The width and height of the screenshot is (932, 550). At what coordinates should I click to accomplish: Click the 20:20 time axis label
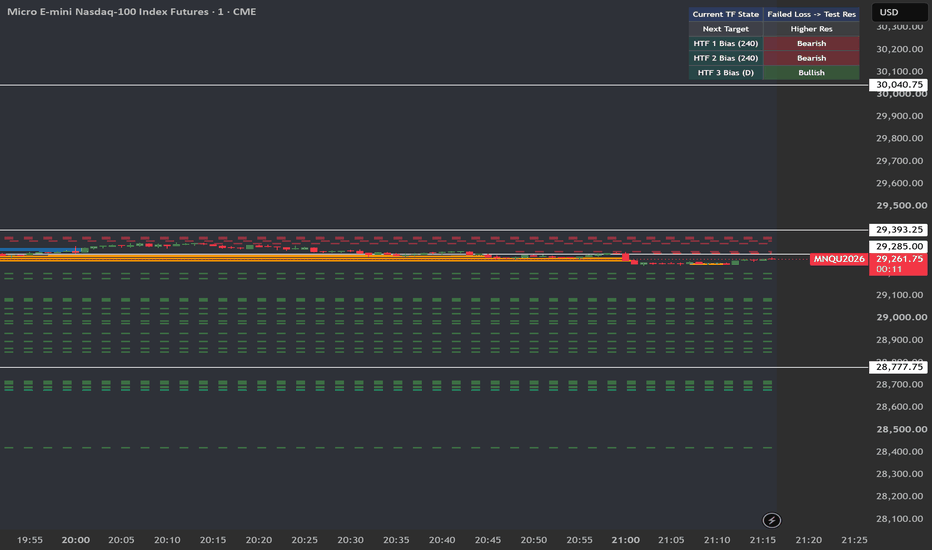[259, 540]
